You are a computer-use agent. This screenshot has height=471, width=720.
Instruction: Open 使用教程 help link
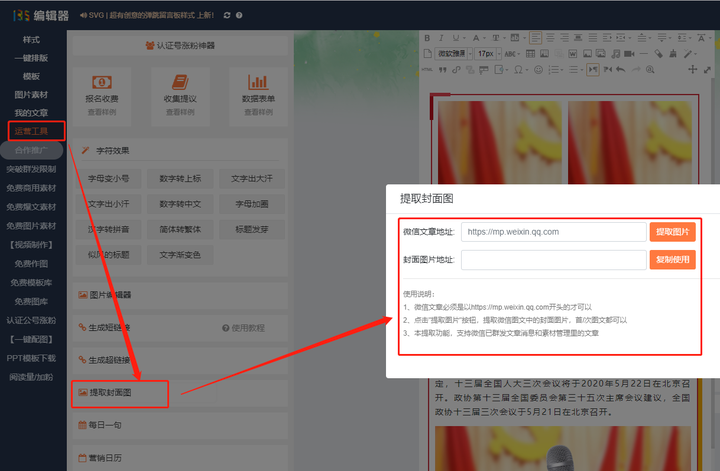pyautogui.click(x=243, y=328)
